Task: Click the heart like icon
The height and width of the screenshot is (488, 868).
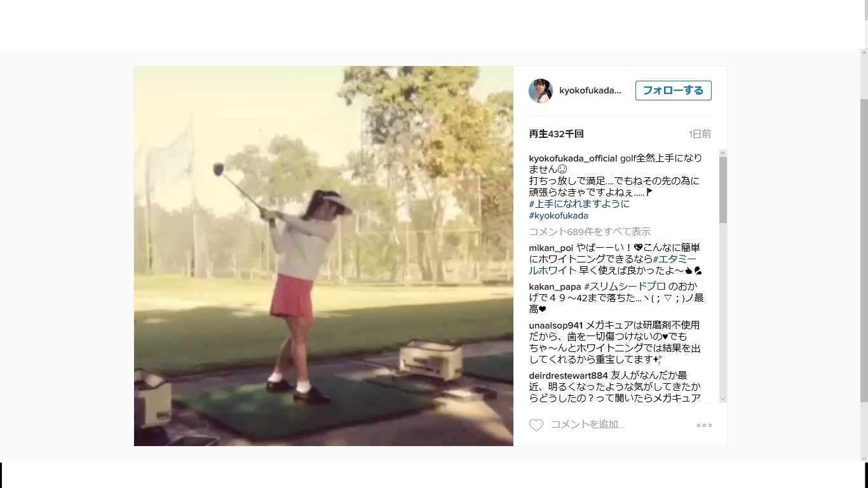Action: pos(536,425)
